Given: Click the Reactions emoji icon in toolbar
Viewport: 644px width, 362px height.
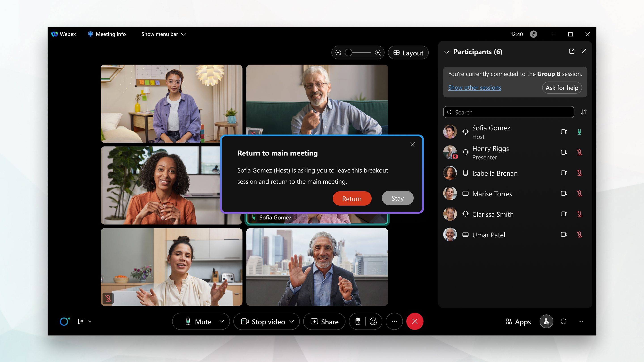Looking at the screenshot, I should 374,321.
